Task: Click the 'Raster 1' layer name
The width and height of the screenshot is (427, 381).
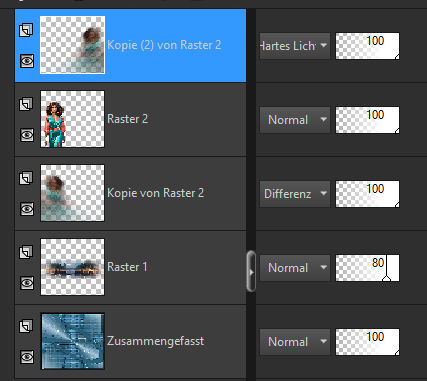Action: click(x=127, y=267)
